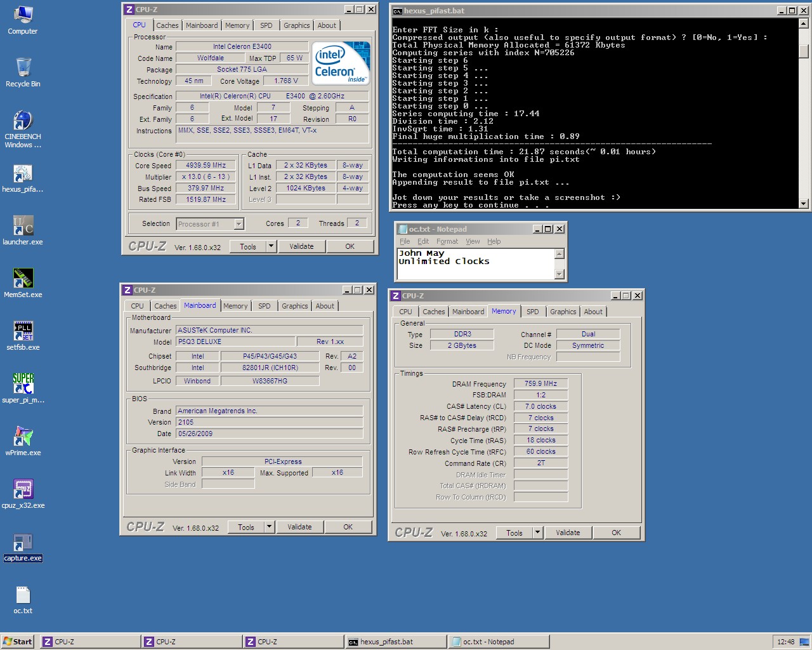Click Notepad scrollbar up arrow
The height and width of the screenshot is (650, 812).
(x=559, y=254)
